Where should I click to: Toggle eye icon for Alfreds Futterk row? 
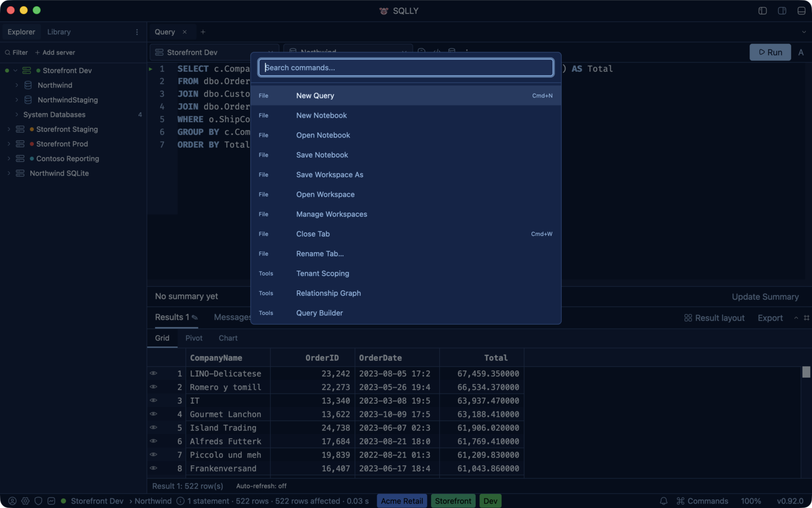153,441
